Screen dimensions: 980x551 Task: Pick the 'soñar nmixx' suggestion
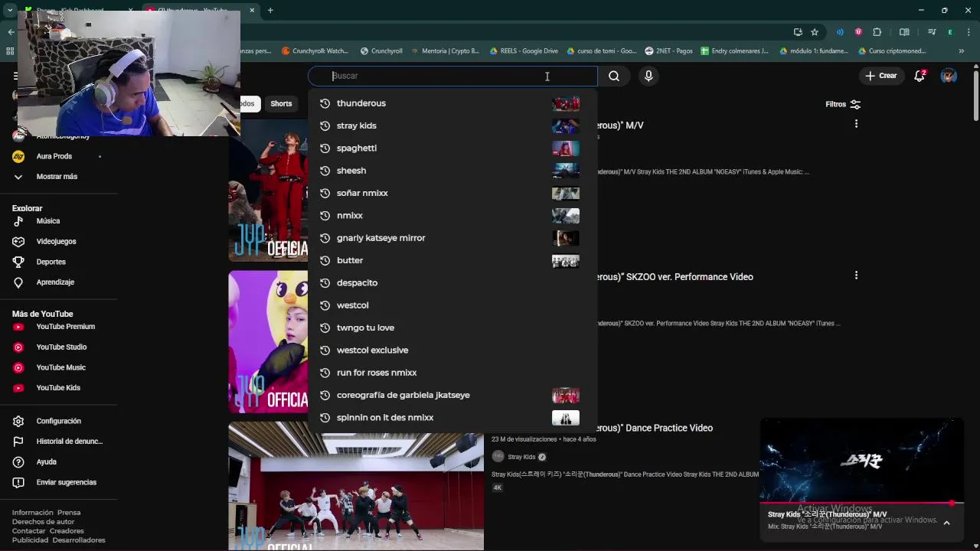click(x=452, y=193)
